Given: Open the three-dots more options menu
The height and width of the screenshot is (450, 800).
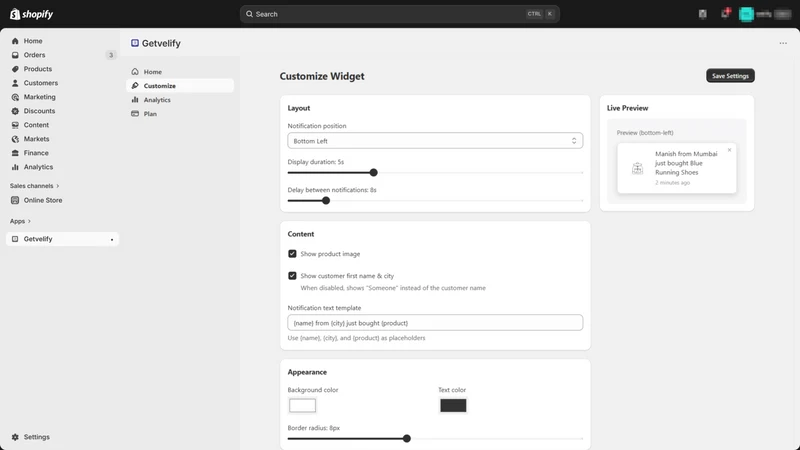Looking at the screenshot, I should tap(783, 43).
